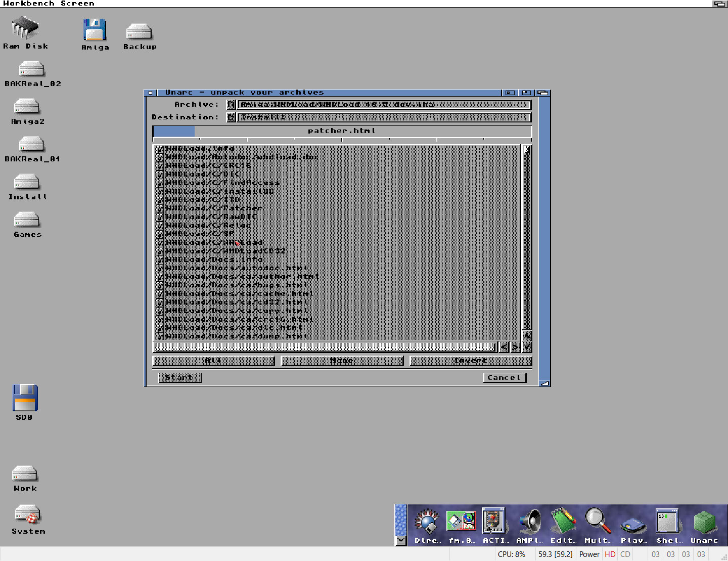Screen dimensions: 728x561
Task: Click the list scroll-left arrow
Action: click(504, 347)
